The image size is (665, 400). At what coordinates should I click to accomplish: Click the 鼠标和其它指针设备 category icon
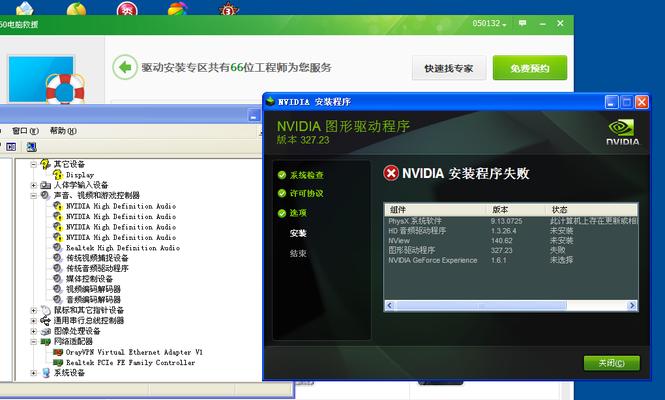click(x=45, y=310)
